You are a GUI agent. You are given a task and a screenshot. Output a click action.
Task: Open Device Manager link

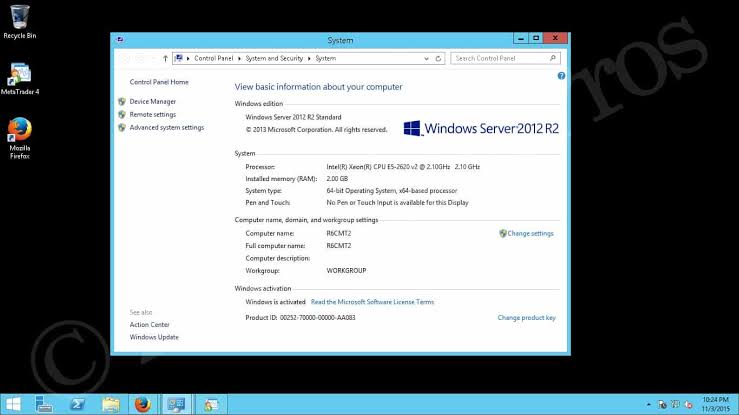click(x=153, y=101)
